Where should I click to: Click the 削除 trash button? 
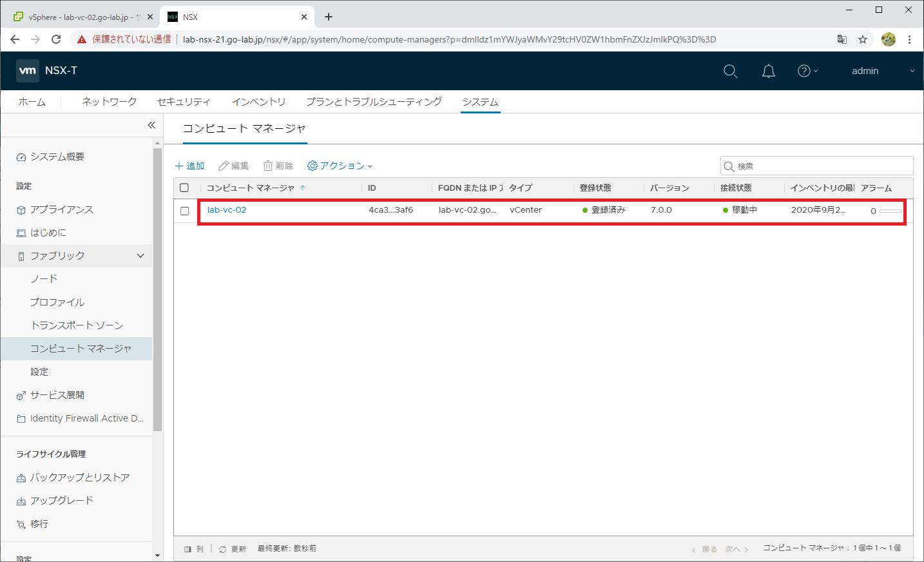pyautogui.click(x=278, y=166)
